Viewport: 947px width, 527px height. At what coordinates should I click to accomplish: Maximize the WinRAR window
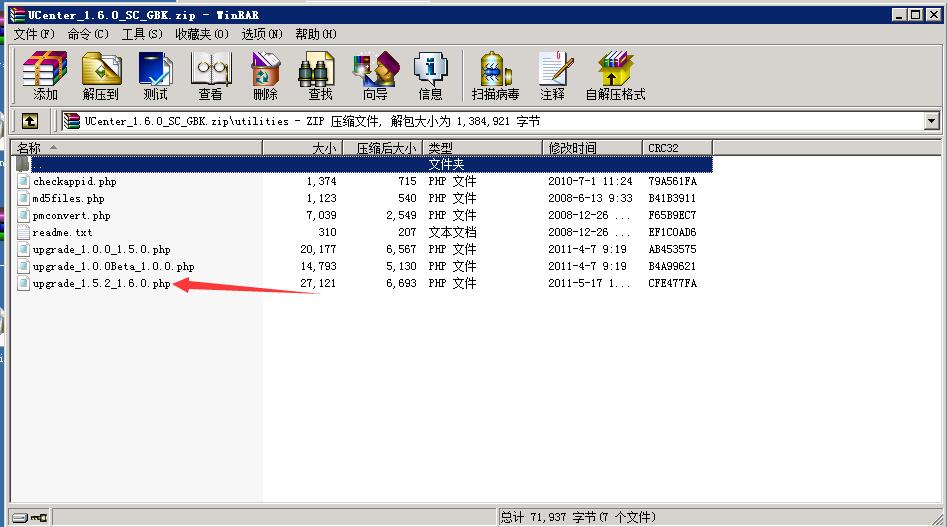click(916, 14)
